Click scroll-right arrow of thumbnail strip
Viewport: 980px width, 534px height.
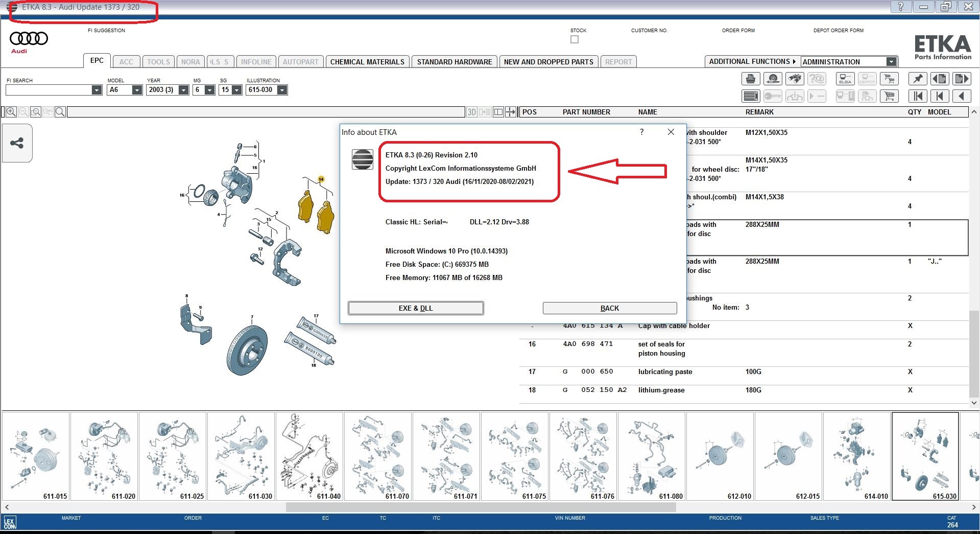click(974, 507)
